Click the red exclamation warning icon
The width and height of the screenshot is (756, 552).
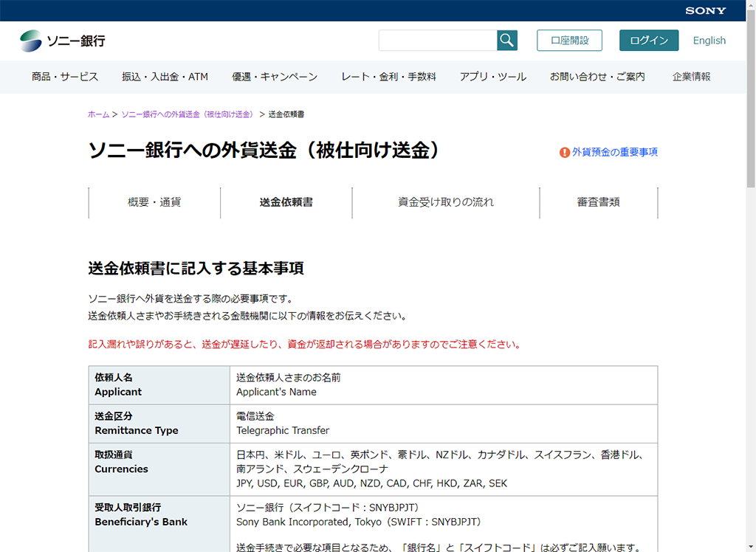pyautogui.click(x=564, y=152)
